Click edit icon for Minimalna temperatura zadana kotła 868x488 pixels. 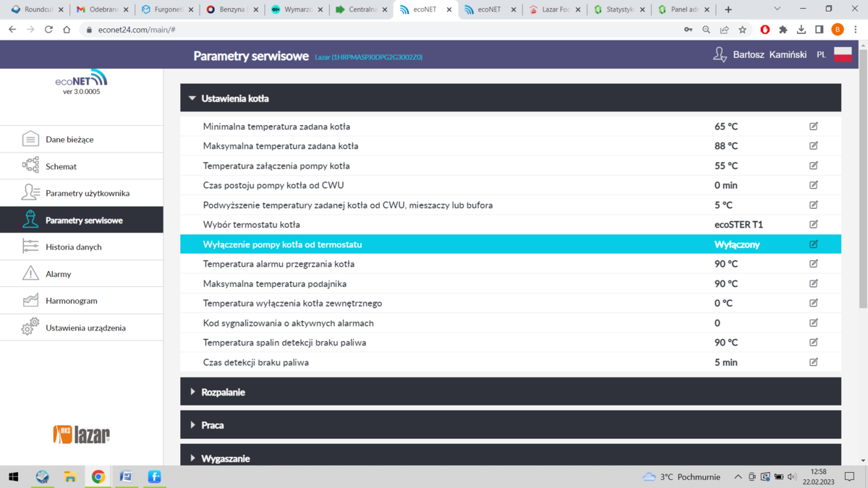[x=814, y=127]
